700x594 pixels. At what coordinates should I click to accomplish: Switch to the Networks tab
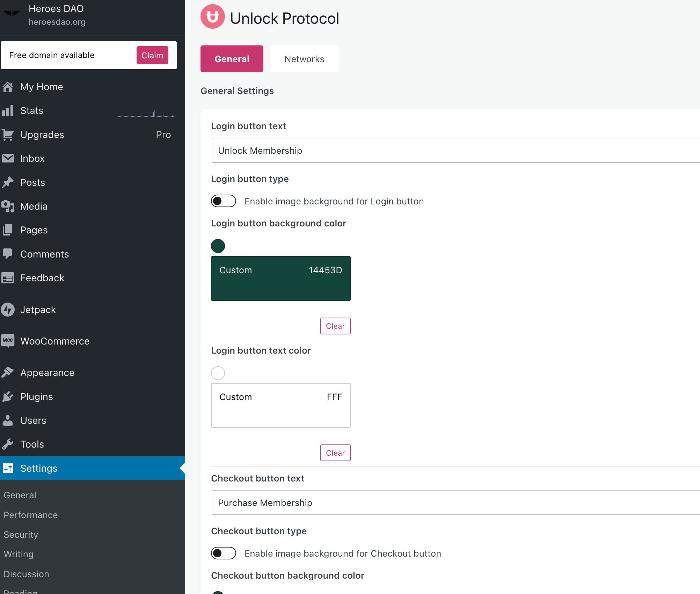click(304, 59)
